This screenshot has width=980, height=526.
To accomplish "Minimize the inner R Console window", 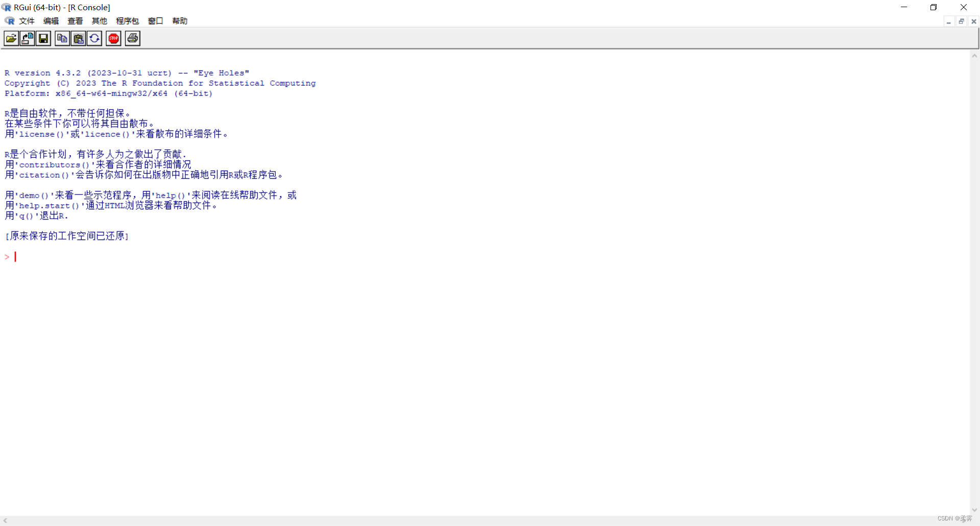I will point(948,21).
